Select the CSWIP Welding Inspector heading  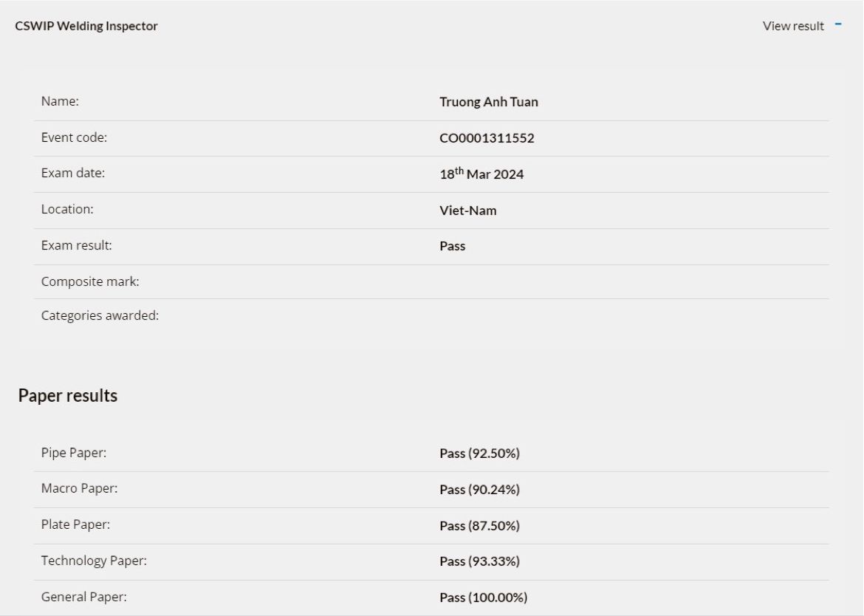86,26
